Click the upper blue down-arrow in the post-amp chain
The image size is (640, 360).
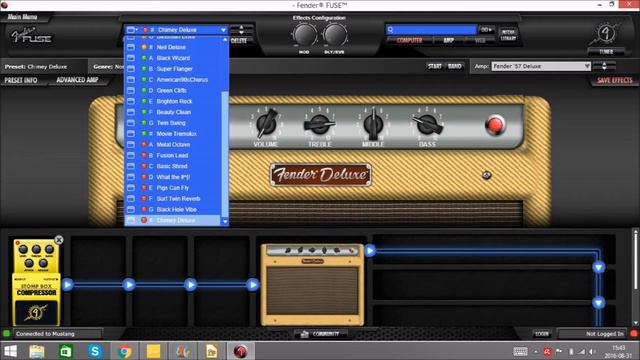pyautogui.click(x=598, y=267)
